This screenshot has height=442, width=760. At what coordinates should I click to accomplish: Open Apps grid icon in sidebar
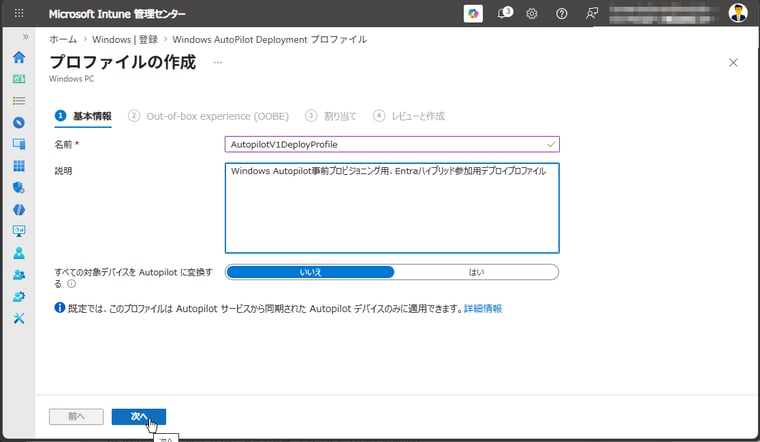(19, 166)
